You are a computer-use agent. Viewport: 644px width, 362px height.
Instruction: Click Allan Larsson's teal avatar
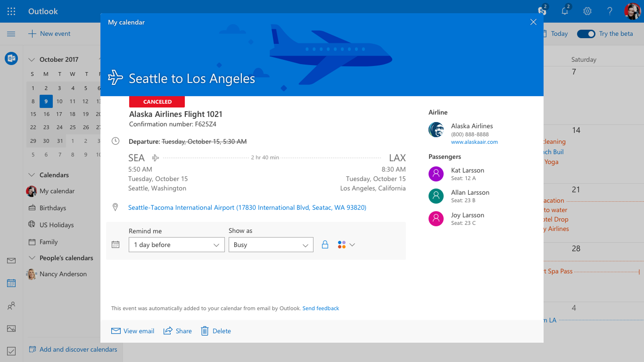436,196
